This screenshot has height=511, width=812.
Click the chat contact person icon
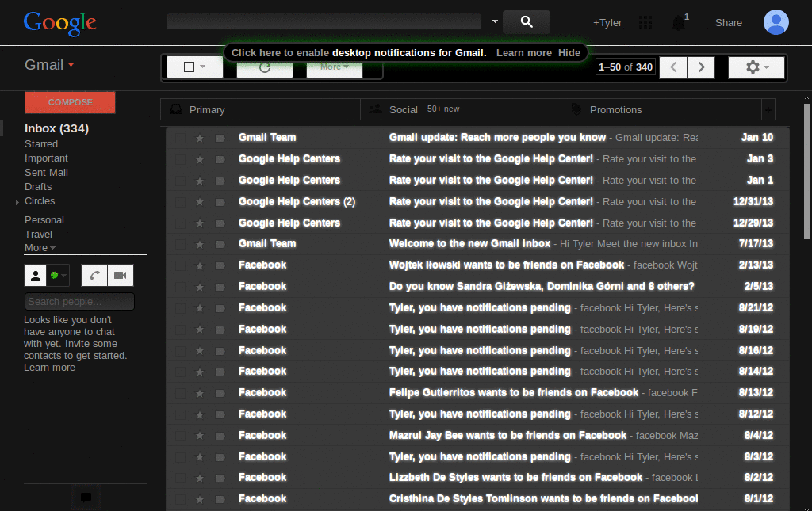(x=35, y=275)
